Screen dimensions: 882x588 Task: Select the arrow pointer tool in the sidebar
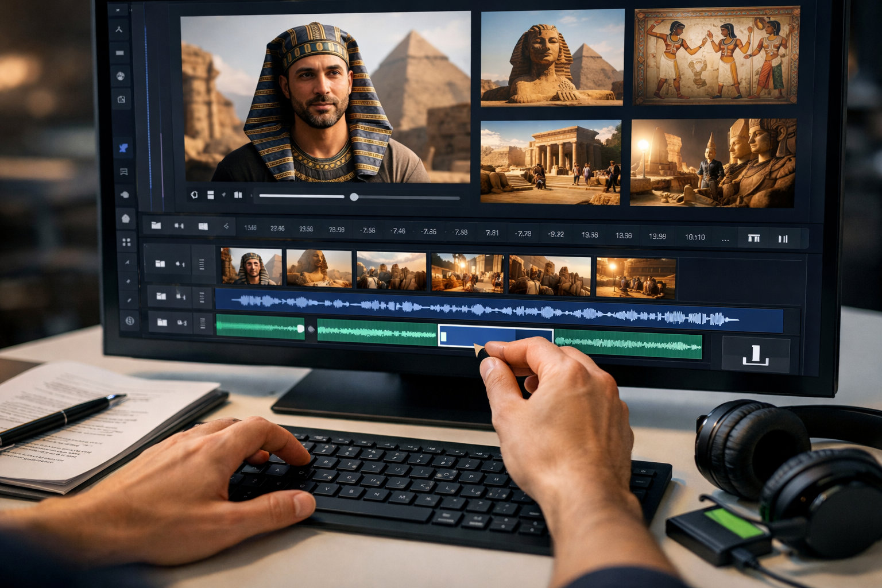click(x=127, y=262)
